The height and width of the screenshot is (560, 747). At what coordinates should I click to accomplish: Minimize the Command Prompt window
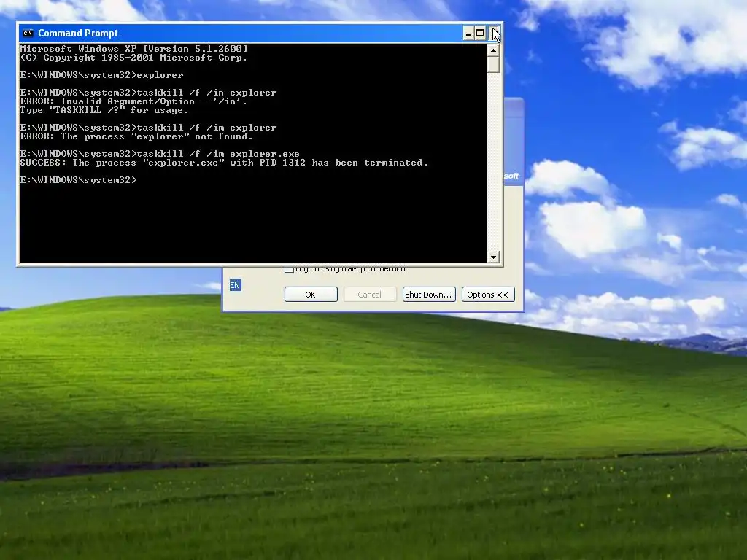468,33
